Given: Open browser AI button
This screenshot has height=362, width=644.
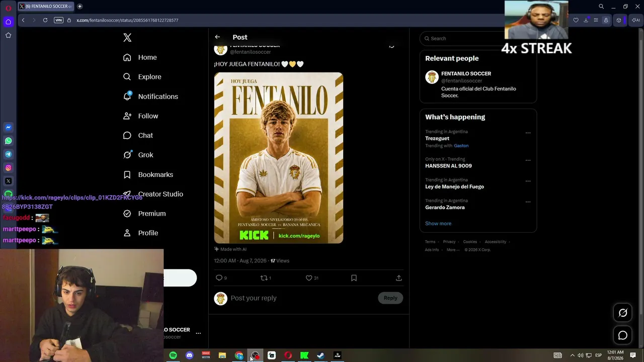Looking at the screenshot, I should (636, 20).
